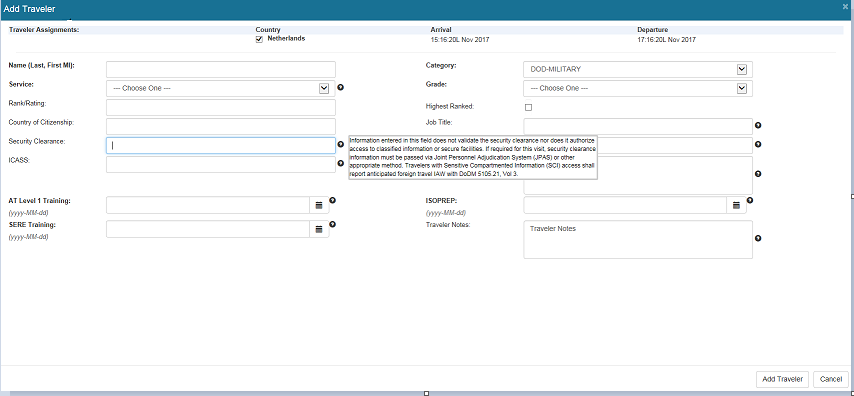
Task: Expand the Grade dropdown
Action: pyautogui.click(x=638, y=88)
